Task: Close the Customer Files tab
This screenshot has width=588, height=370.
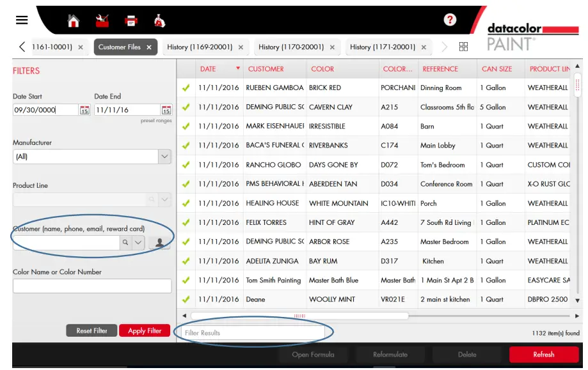Action: [149, 47]
